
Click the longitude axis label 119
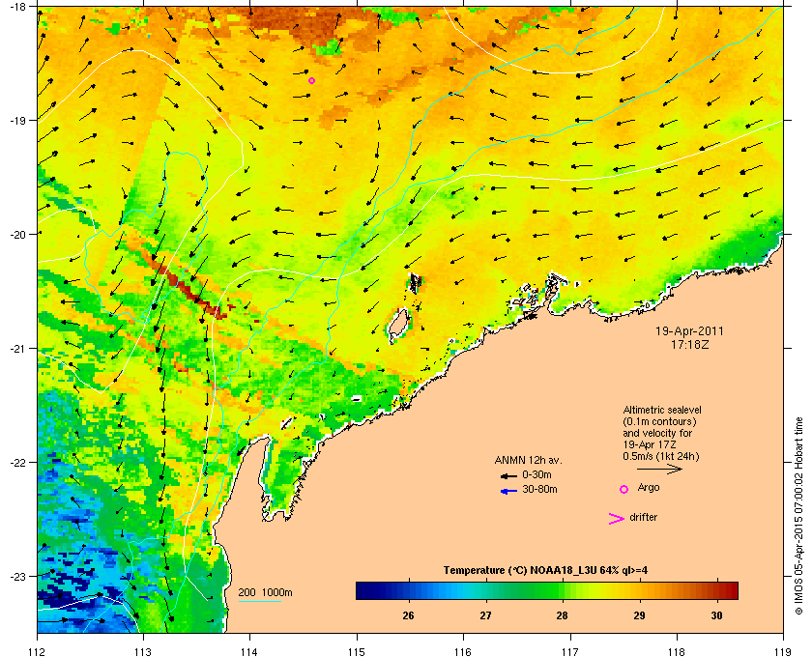(783, 651)
